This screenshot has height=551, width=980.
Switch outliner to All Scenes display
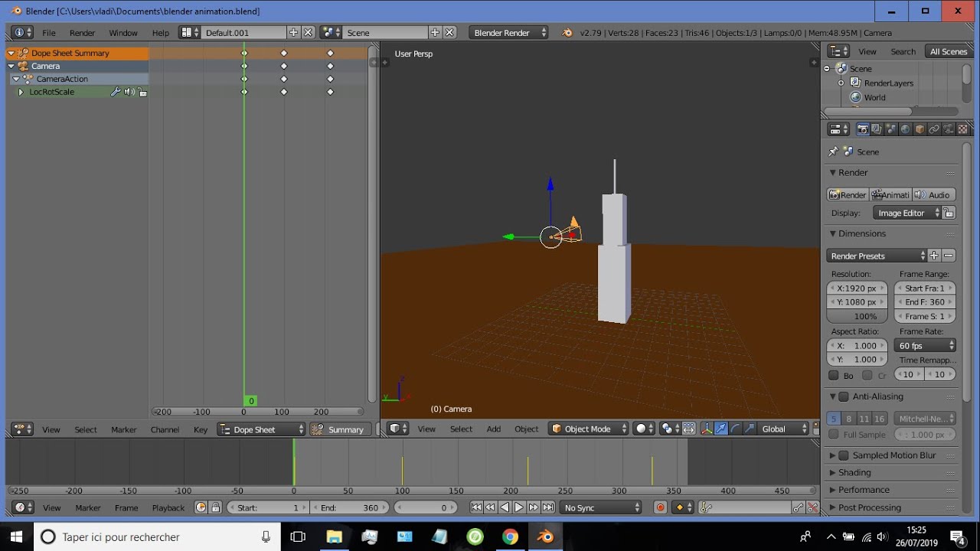click(x=949, y=51)
